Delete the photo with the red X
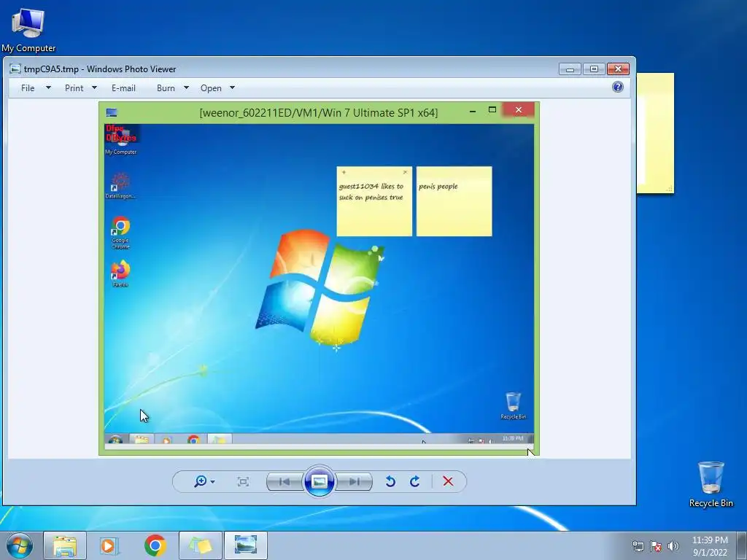The height and width of the screenshot is (560, 747). coord(448,481)
